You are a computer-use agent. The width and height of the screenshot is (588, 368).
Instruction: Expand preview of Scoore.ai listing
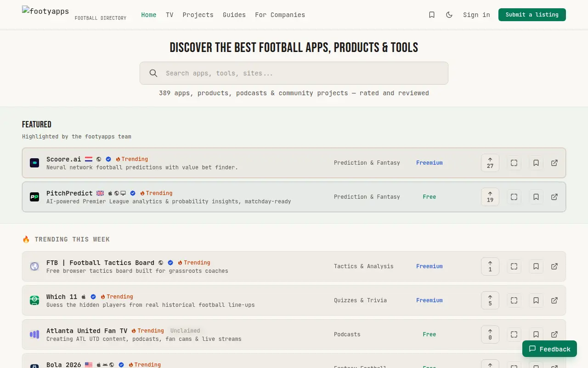point(514,163)
